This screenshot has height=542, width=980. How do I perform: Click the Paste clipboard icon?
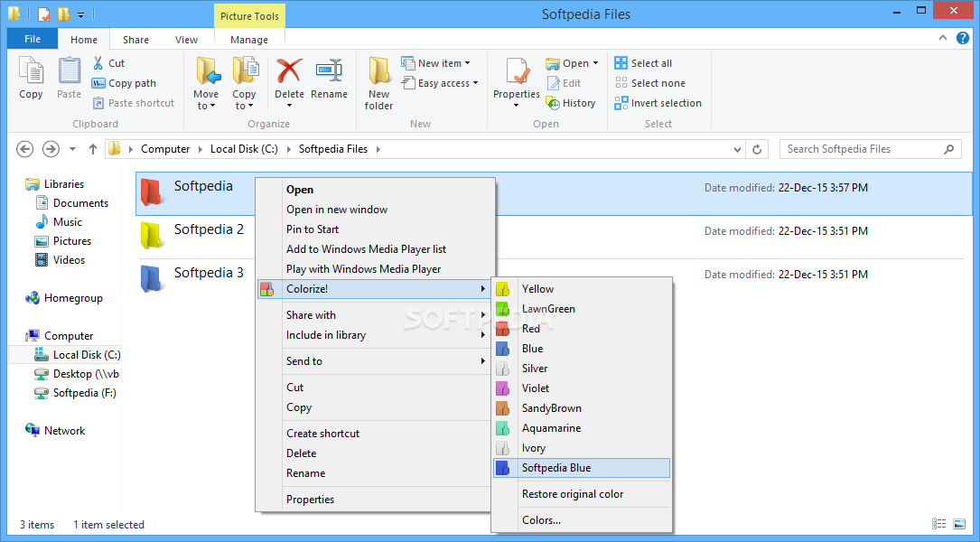[70, 71]
